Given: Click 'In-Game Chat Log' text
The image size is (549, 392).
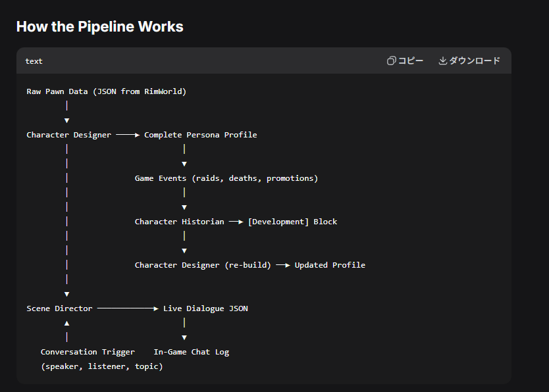Looking at the screenshot, I should tap(192, 352).
